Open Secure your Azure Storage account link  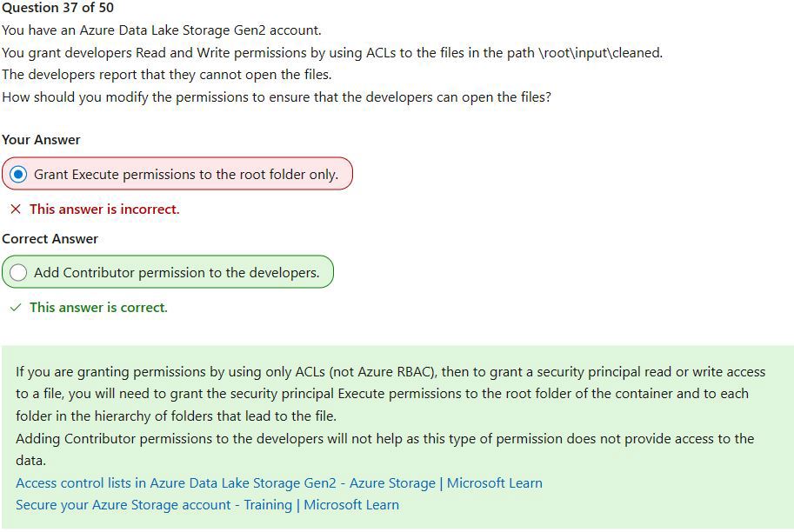coord(207,505)
